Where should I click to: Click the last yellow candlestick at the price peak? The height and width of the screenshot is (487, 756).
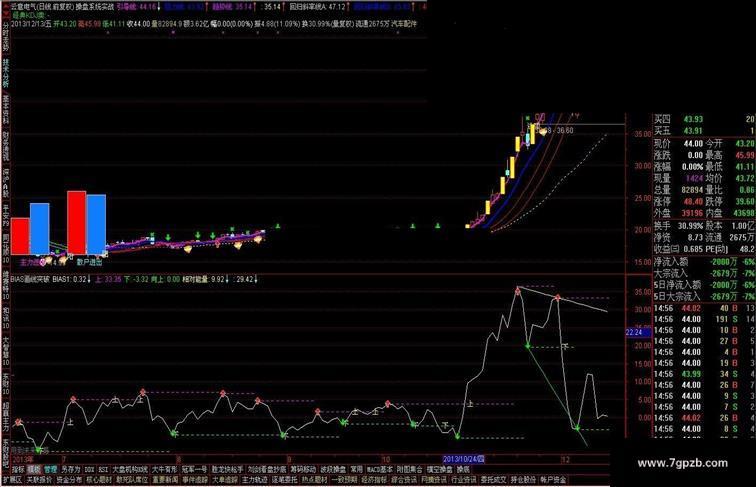(x=532, y=134)
